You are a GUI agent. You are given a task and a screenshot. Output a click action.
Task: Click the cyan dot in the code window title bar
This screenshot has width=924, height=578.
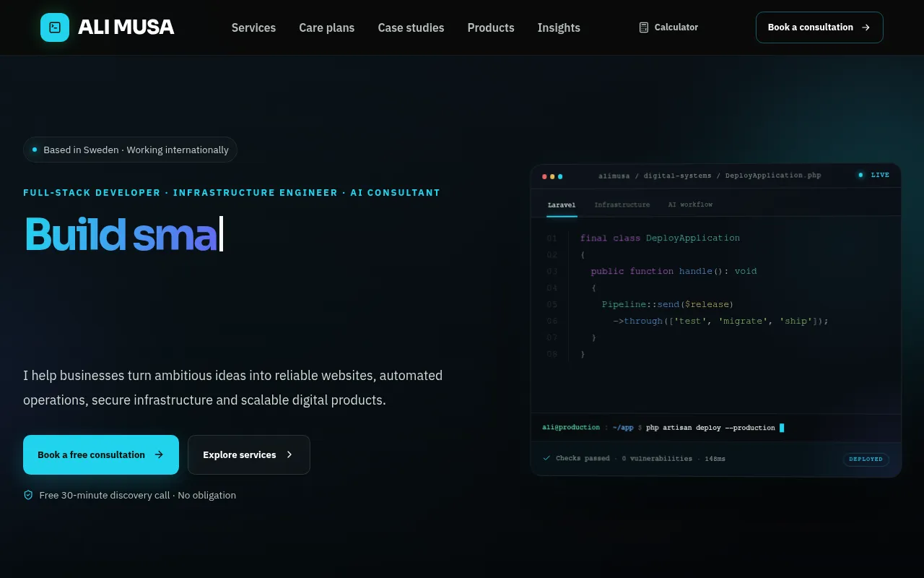point(560,176)
